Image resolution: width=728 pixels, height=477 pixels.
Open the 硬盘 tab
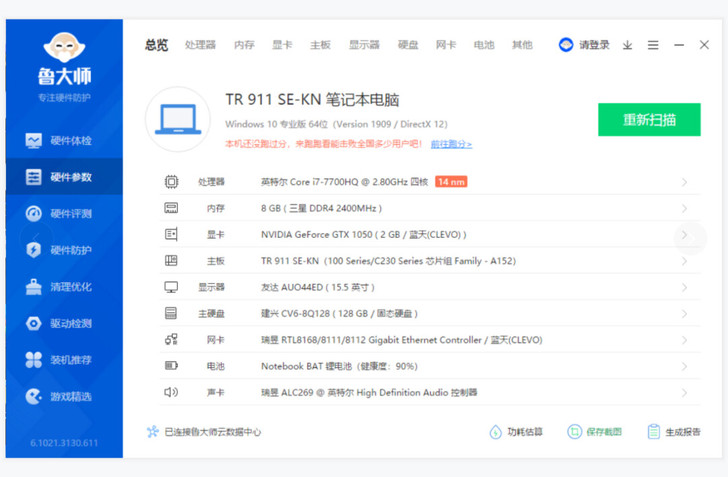(408, 45)
